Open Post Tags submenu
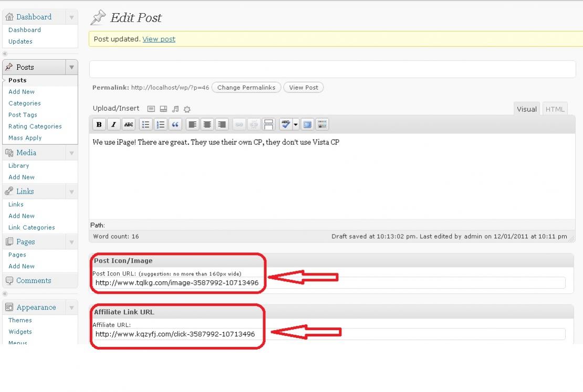The height and width of the screenshot is (392, 583). click(23, 115)
